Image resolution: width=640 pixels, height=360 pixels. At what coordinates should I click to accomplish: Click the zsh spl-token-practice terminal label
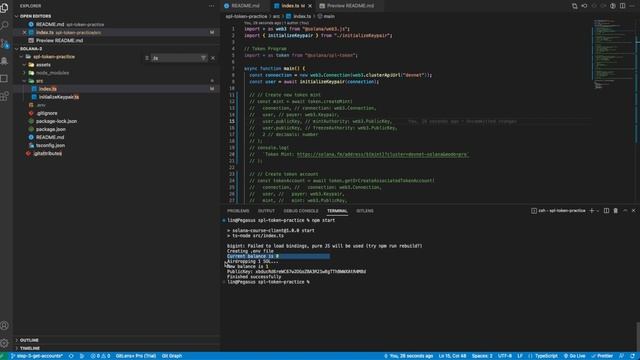558,211
